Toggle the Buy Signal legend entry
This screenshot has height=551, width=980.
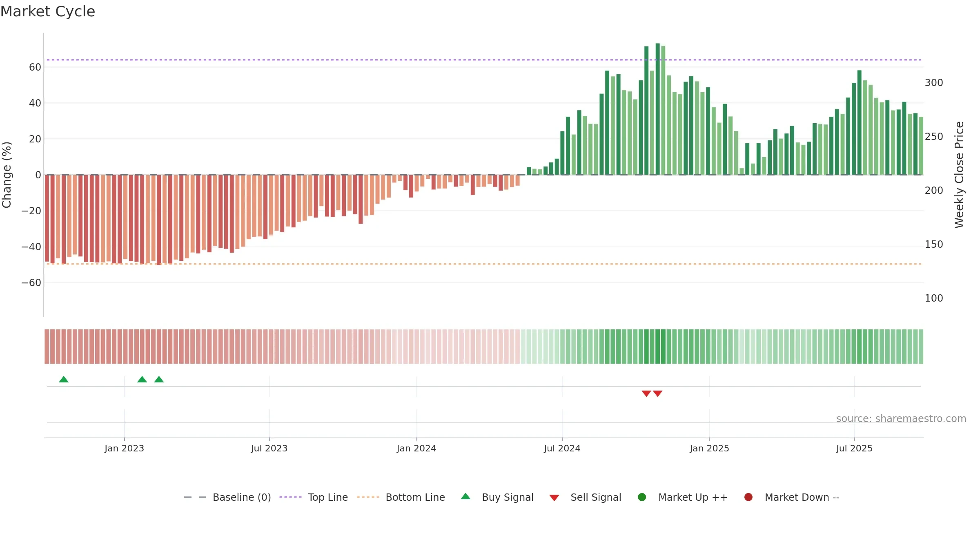click(497, 497)
